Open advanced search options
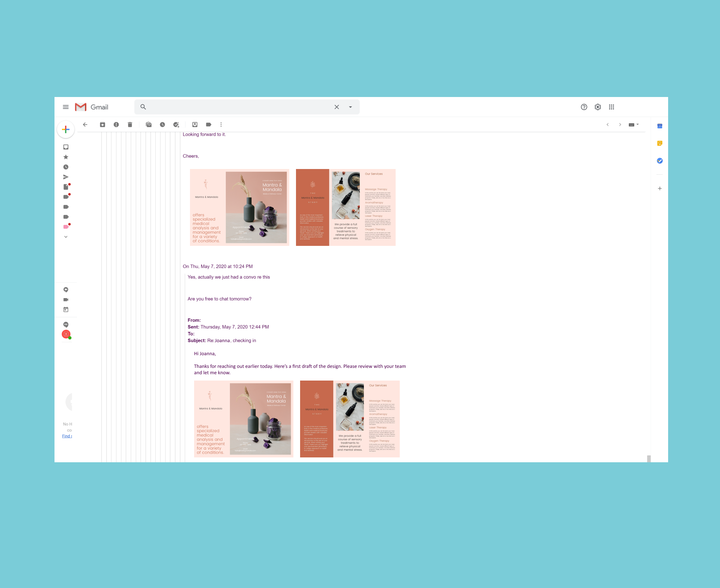Viewport: 720px width, 588px height. (350, 107)
